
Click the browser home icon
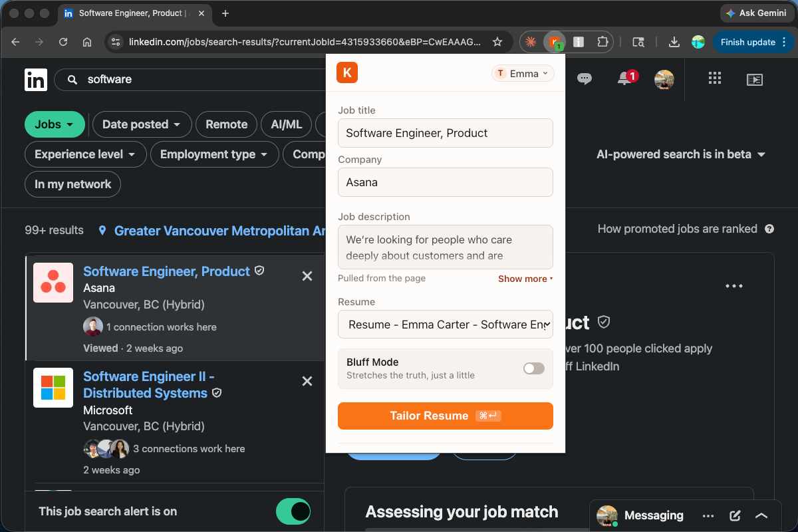click(87, 42)
